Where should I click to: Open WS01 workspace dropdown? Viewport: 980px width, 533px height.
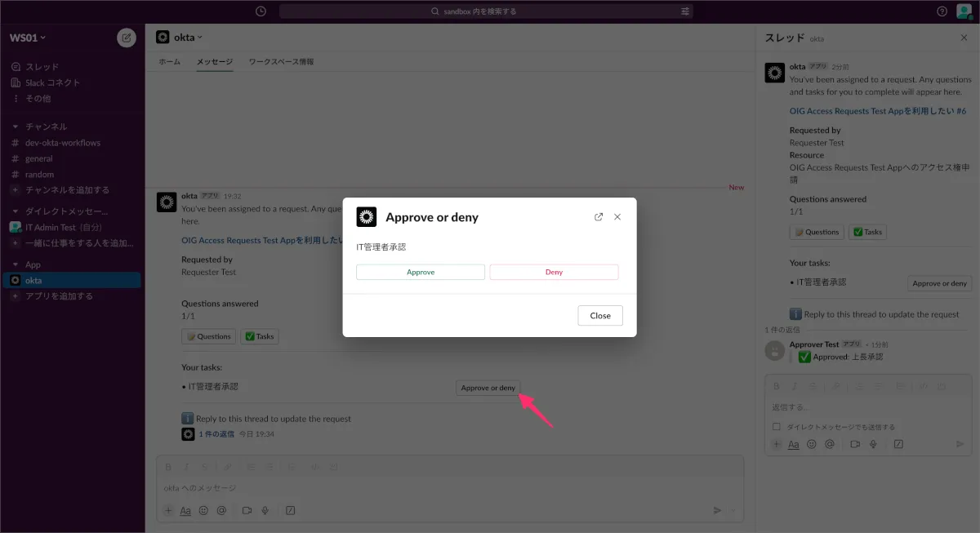28,38
